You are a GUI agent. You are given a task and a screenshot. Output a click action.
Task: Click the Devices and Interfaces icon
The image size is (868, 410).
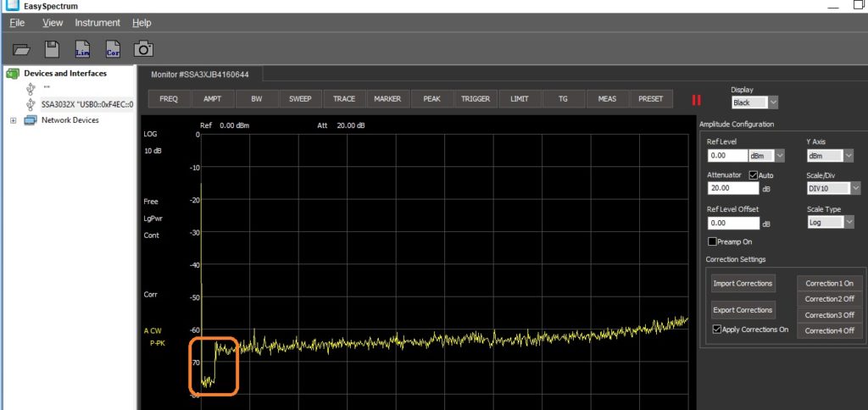(12, 74)
